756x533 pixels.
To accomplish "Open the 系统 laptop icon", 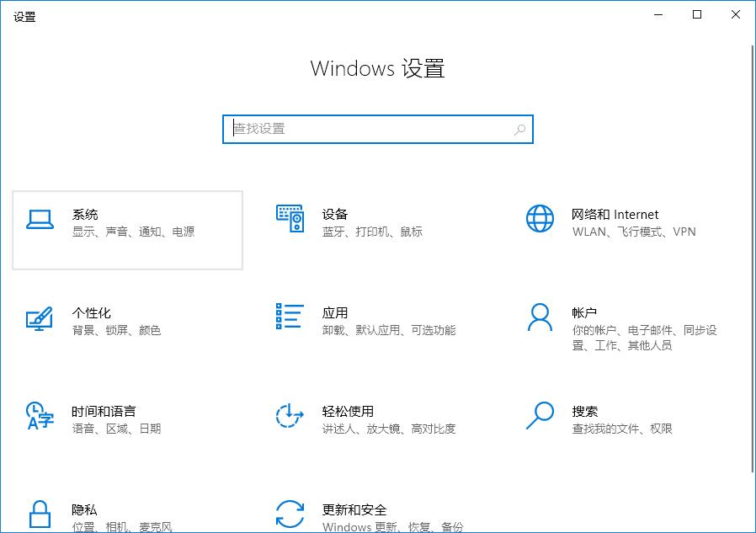I will [x=40, y=220].
